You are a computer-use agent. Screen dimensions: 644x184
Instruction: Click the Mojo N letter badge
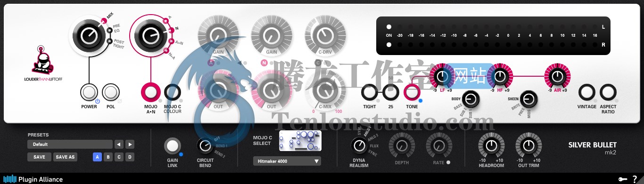click(x=264, y=63)
